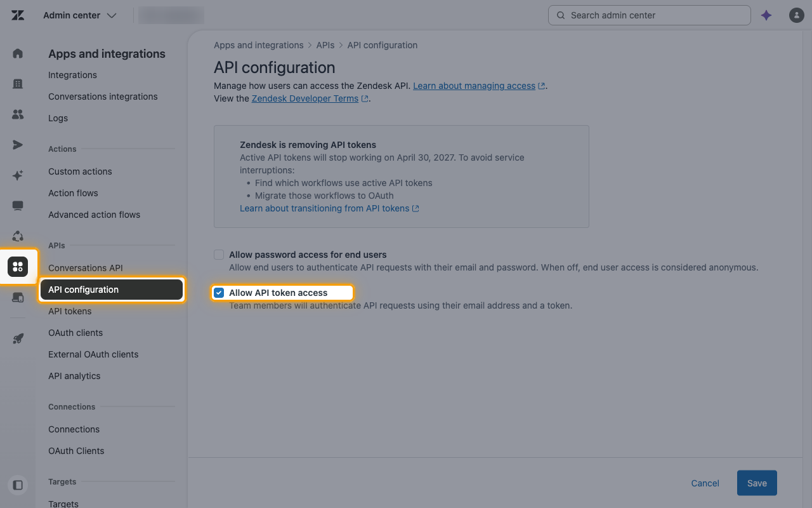Select the Apps and integrations icon
The image size is (812, 508).
coord(18,267)
